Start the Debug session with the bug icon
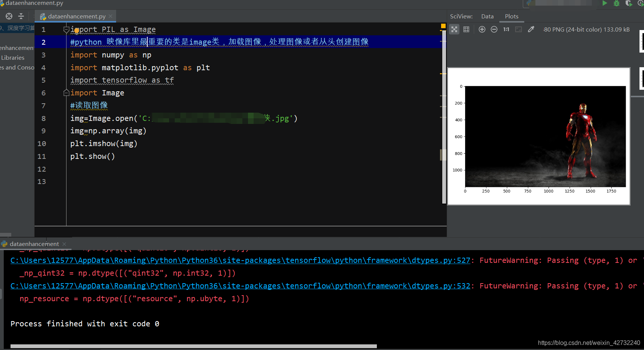 click(617, 3)
